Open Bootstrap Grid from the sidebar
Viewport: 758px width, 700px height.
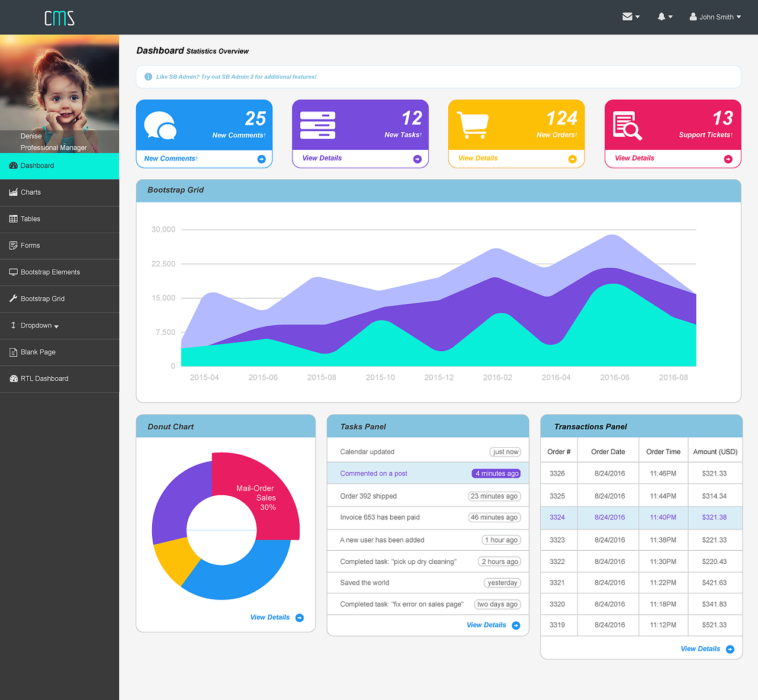(59, 299)
